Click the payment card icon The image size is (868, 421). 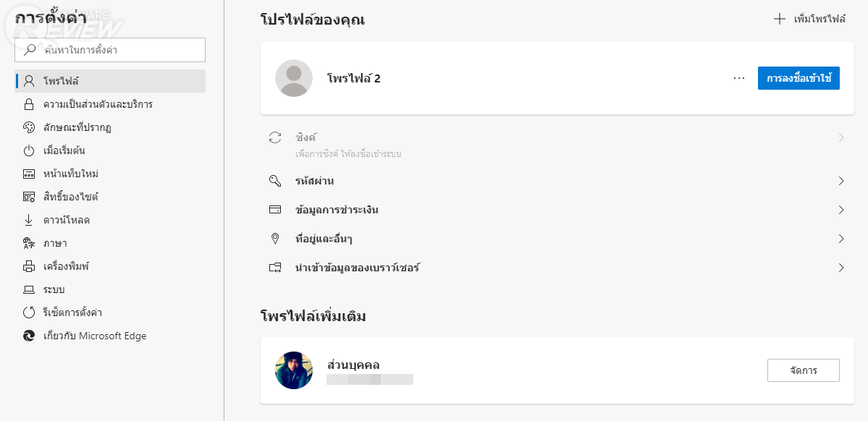(275, 210)
